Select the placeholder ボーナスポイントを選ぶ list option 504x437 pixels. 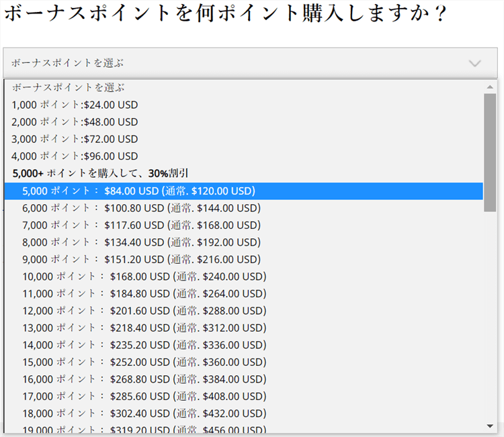[x=69, y=87]
